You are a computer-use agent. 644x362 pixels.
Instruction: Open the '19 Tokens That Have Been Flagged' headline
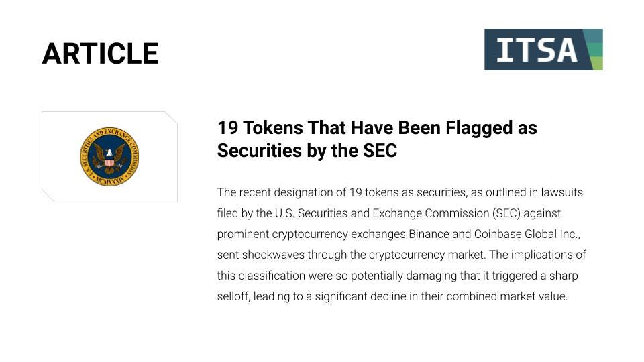tap(377, 127)
